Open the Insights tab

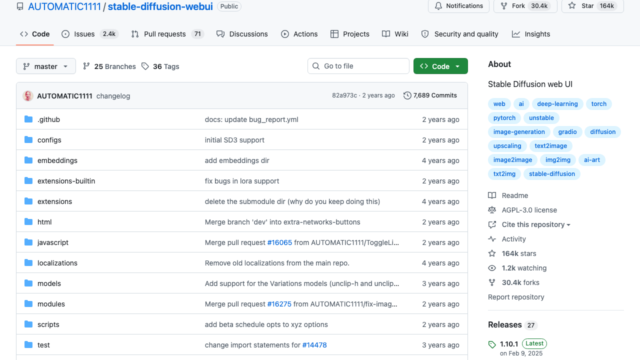pos(531,34)
